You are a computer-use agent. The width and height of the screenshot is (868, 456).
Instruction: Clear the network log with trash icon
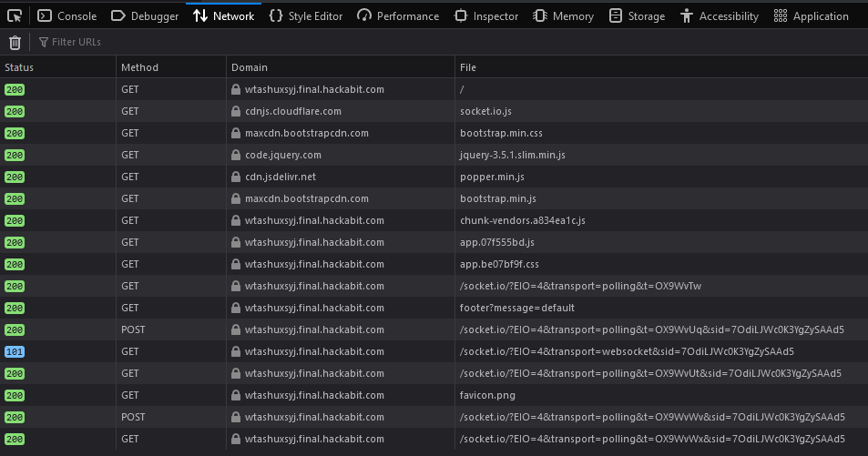(x=15, y=42)
